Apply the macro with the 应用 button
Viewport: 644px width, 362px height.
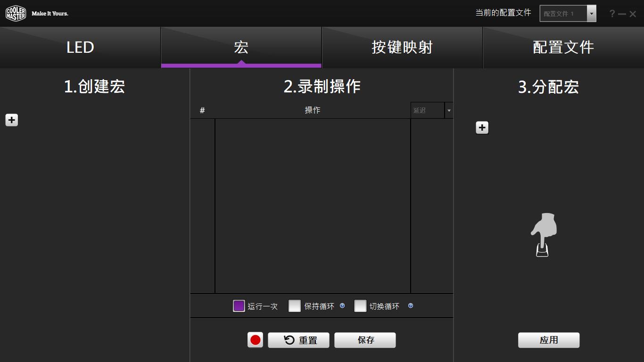[x=548, y=340]
